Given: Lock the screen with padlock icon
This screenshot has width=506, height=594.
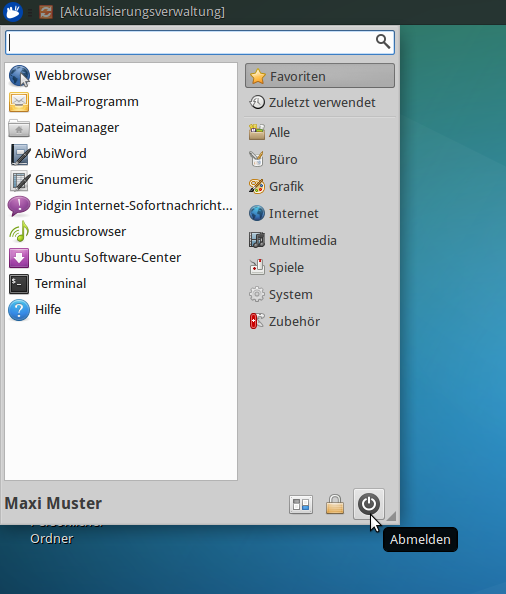Looking at the screenshot, I should tap(335, 504).
